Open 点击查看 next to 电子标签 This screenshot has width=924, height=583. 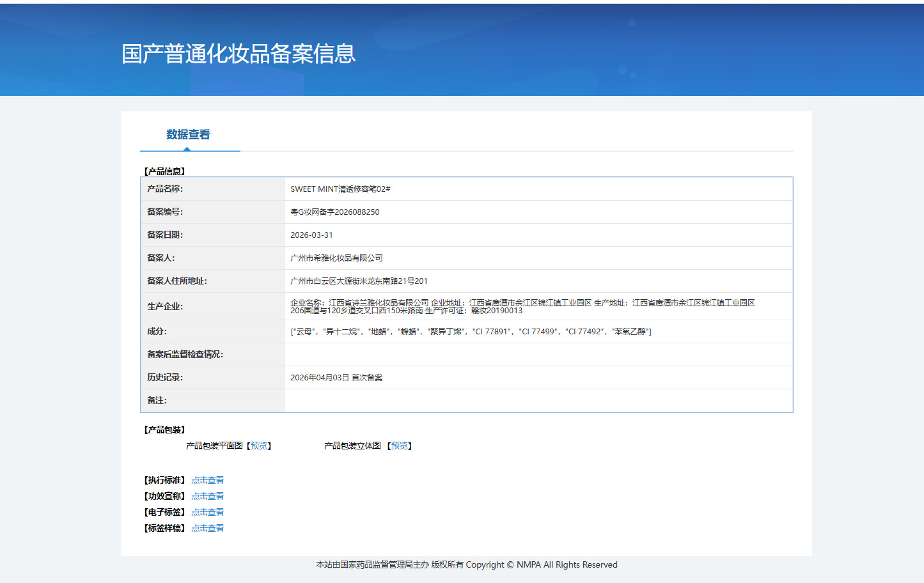click(x=208, y=512)
